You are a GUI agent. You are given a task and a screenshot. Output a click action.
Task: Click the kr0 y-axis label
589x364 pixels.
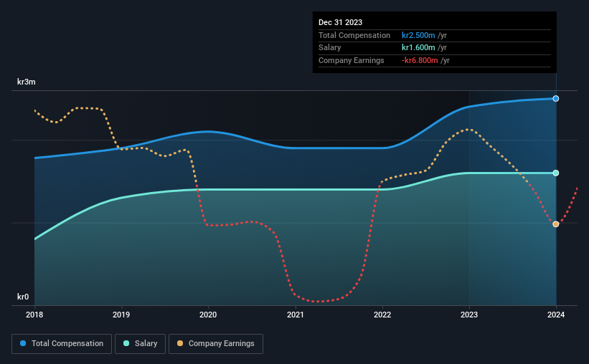click(x=23, y=297)
